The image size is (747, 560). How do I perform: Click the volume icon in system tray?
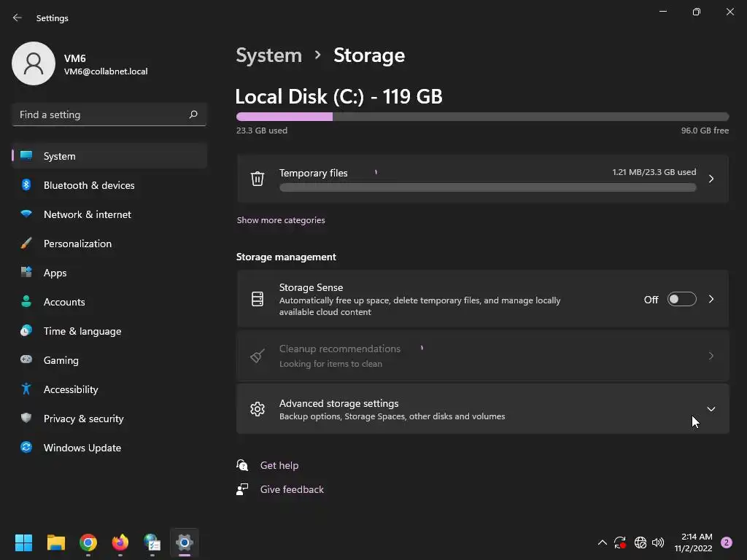(x=658, y=542)
